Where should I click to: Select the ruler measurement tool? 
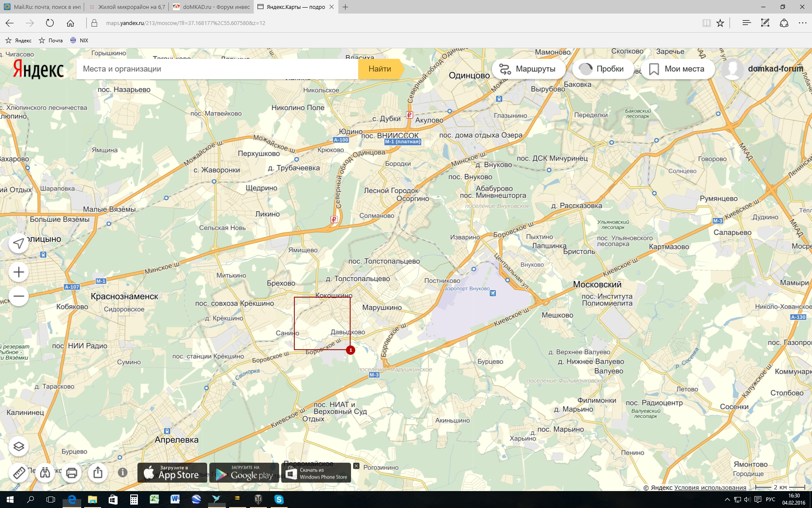(x=19, y=472)
